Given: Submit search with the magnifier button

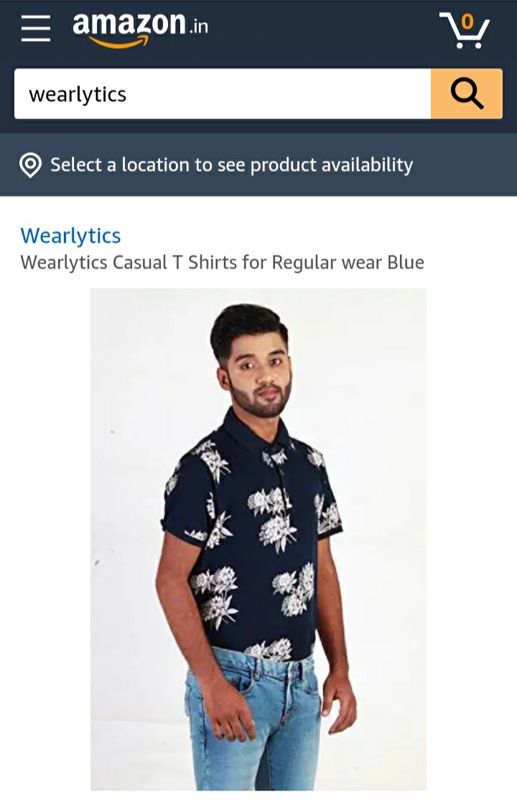Looking at the screenshot, I should (x=466, y=94).
